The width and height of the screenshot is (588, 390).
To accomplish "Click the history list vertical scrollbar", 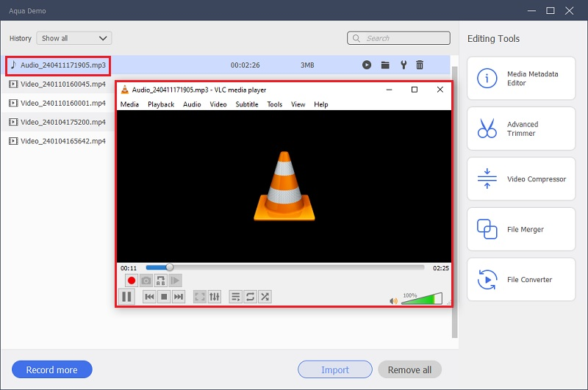I will coord(454,202).
